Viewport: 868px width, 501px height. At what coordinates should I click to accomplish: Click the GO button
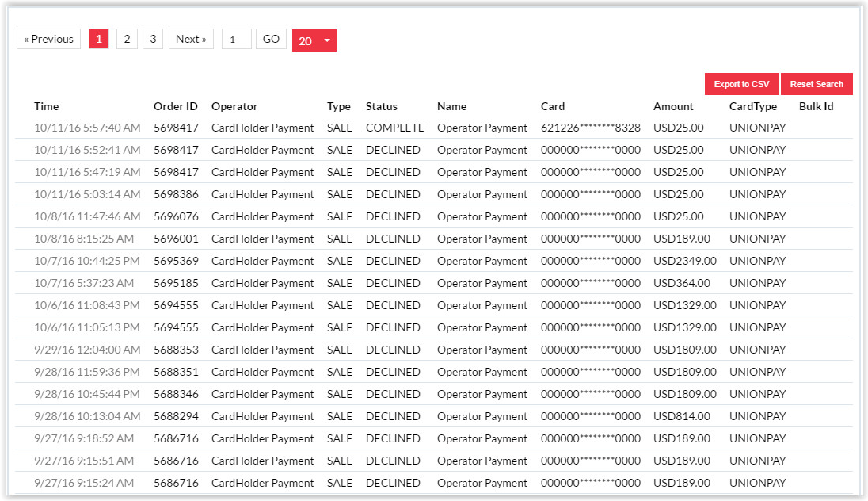click(x=271, y=40)
